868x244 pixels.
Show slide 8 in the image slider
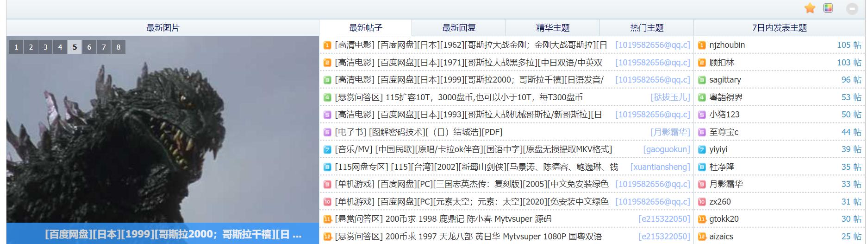[119, 47]
